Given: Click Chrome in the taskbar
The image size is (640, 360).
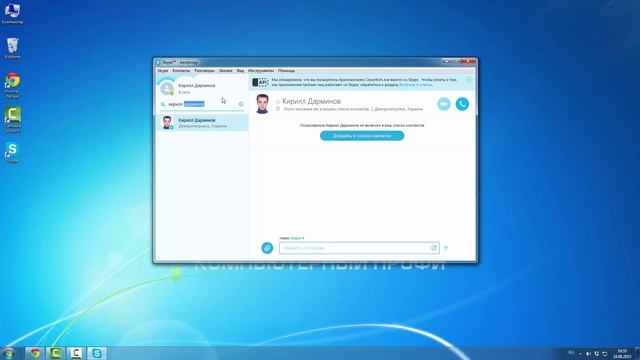Looking at the screenshot, I should (35, 353).
